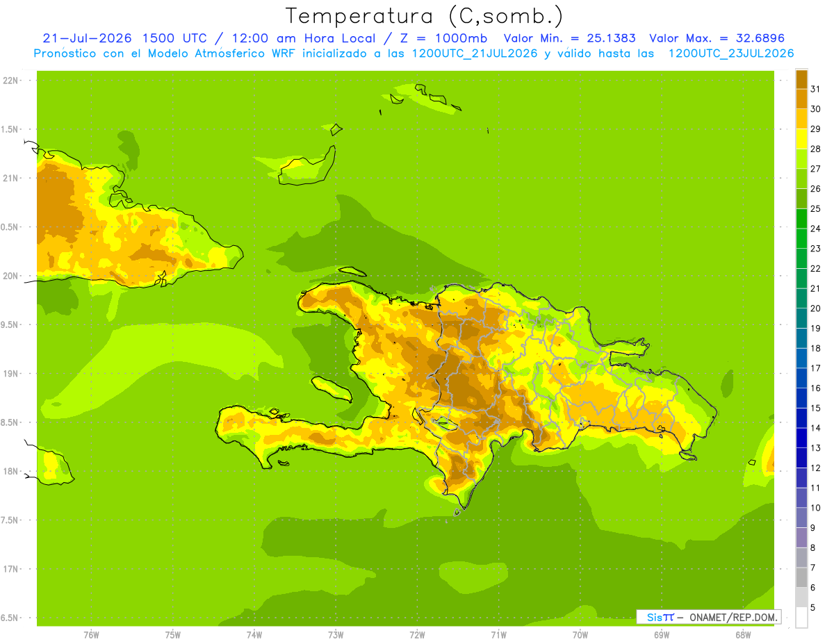Pick the gray legend swatch between 6 and 7
The width and height of the screenshot is (834, 644).
pos(801,577)
